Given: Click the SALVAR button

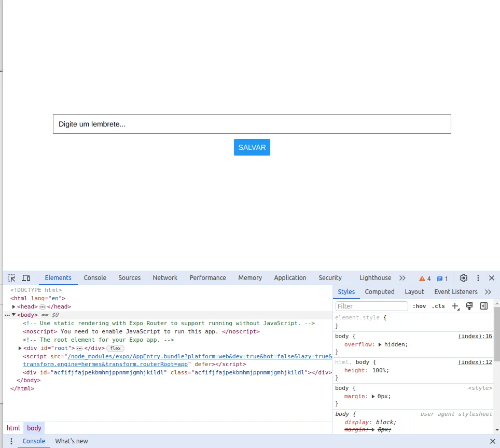Looking at the screenshot, I should (x=252, y=147).
